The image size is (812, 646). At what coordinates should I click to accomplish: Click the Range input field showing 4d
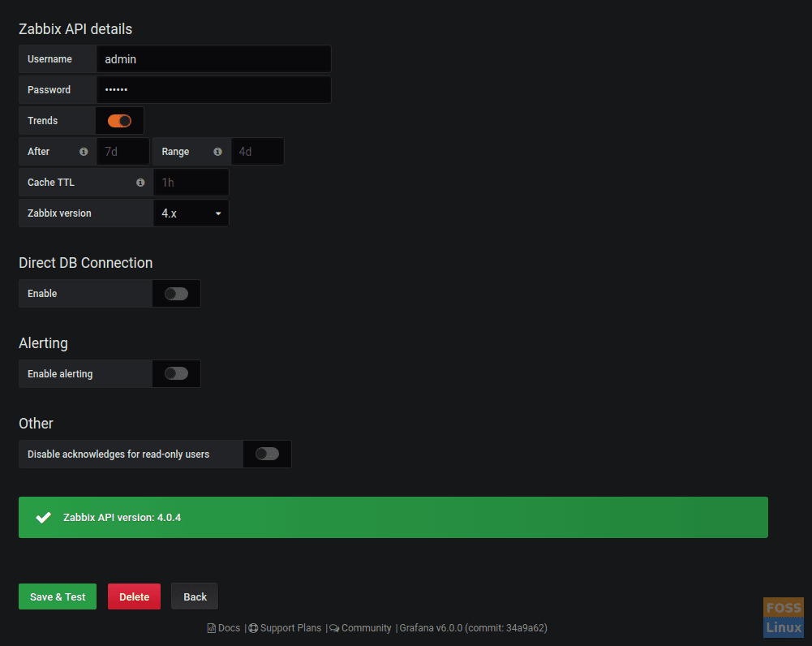[257, 152]
